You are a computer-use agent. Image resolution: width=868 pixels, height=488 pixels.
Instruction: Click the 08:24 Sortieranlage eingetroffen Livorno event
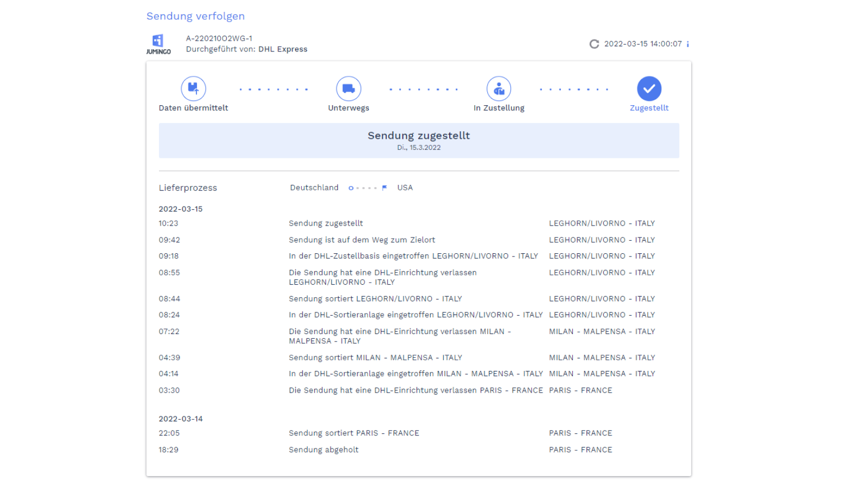point(416,315)
